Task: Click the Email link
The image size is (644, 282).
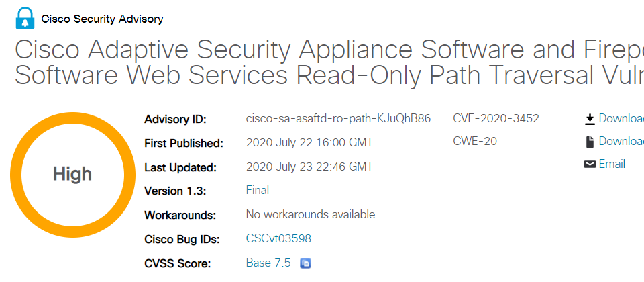Action: pos(612,164)
